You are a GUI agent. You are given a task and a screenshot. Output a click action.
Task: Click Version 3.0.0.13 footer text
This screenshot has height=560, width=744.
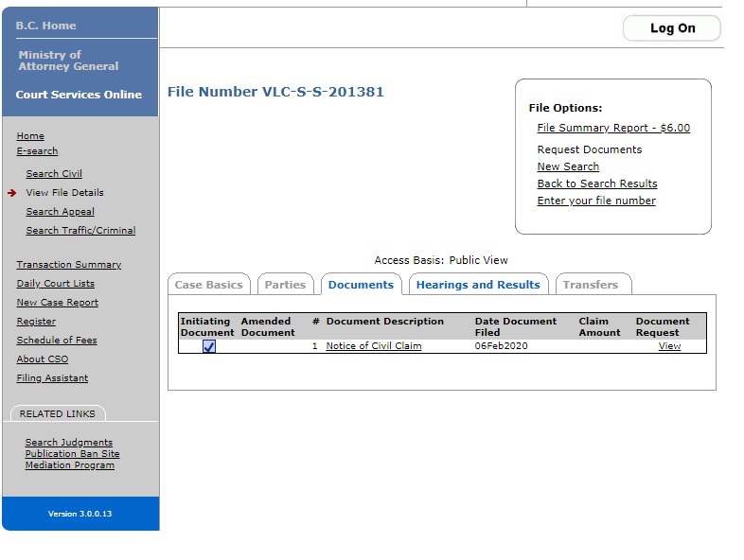click(80, 514)
